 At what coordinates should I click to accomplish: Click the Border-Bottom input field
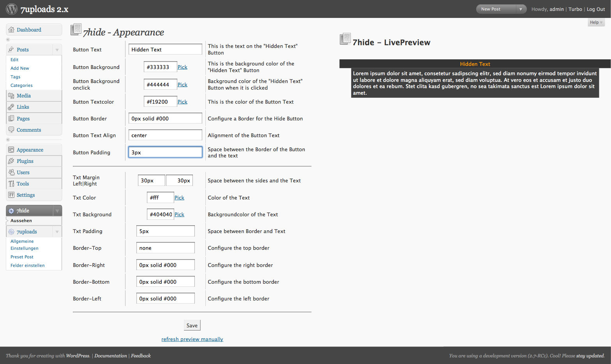(166, 282)
